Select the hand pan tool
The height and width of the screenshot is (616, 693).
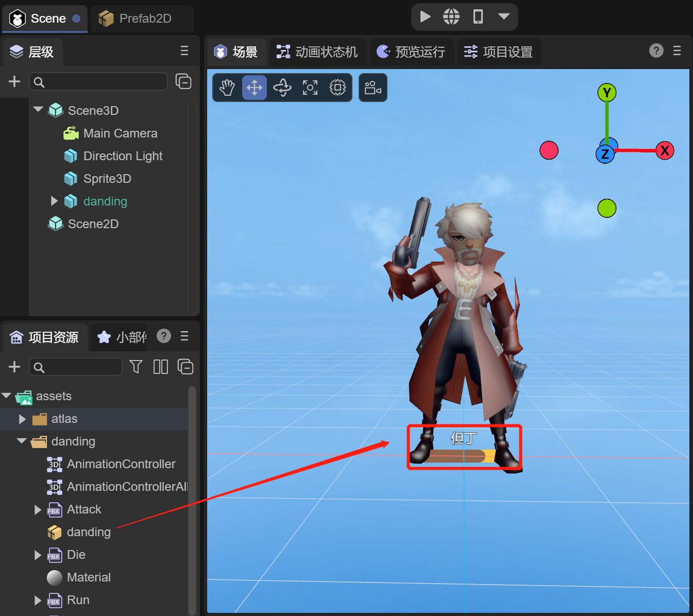point(227,88)
